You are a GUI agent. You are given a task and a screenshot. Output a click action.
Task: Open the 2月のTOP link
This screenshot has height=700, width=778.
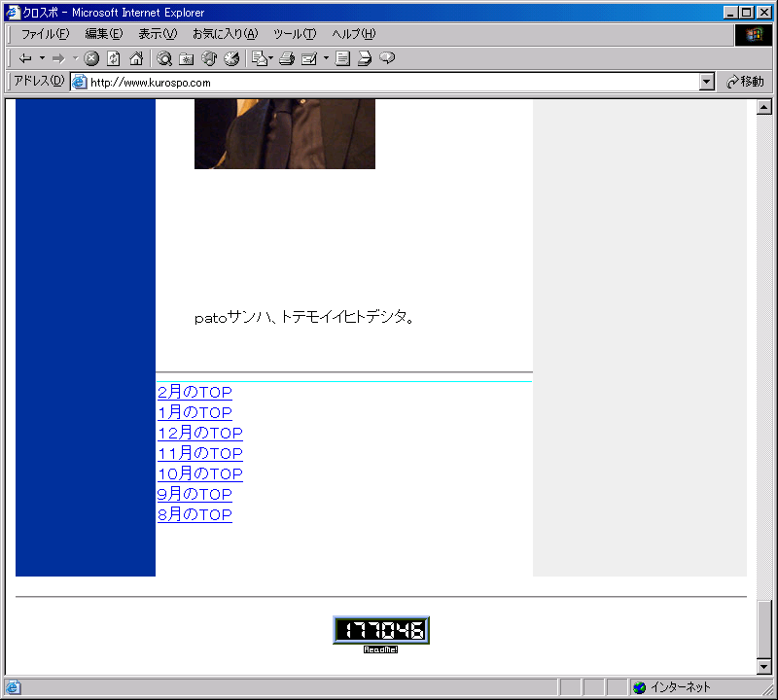click(194, 392)
